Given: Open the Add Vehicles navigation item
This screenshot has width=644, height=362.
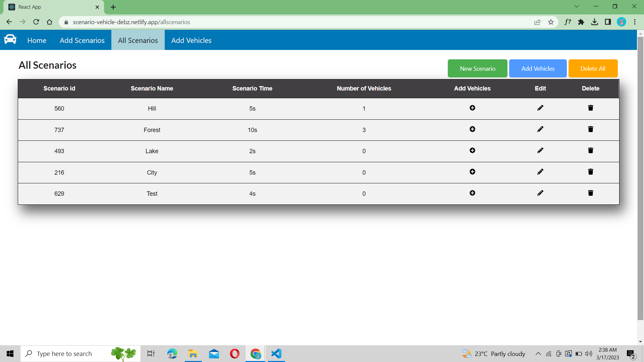Looking at the screenshot, I should coord(191,40).
